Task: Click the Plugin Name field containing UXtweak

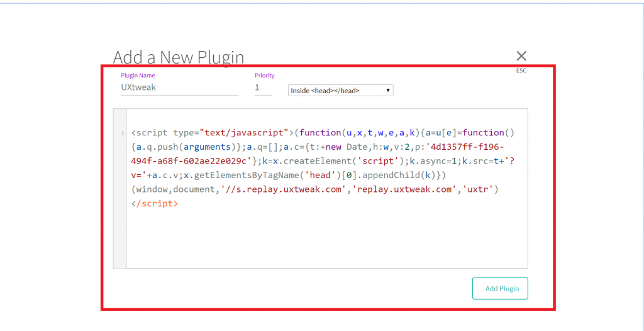Action: [x=179, y=87]
